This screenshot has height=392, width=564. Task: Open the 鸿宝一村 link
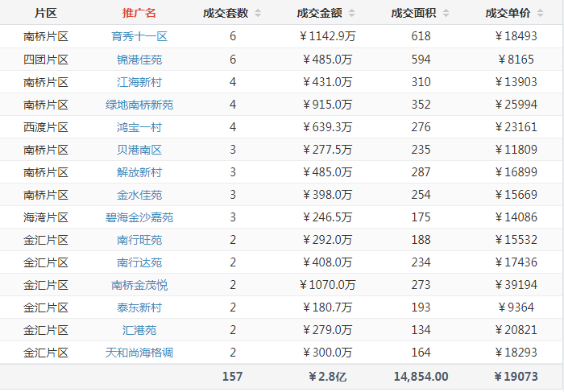coord(139,127)
